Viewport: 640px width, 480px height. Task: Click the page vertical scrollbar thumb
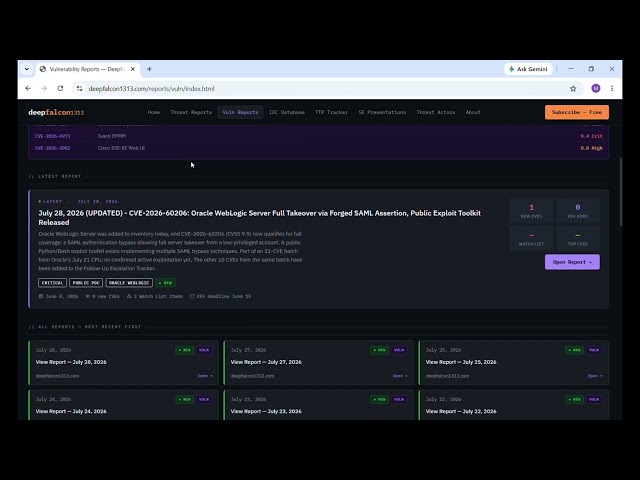620,192
